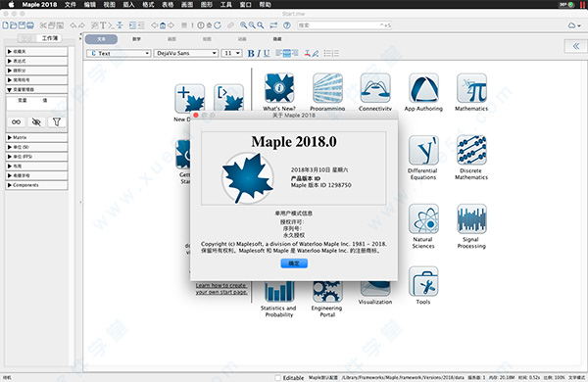This screenshot has width=588, height=382.
Task: Toggle the Editable checkbox in status bar
Action: (277, 377)
